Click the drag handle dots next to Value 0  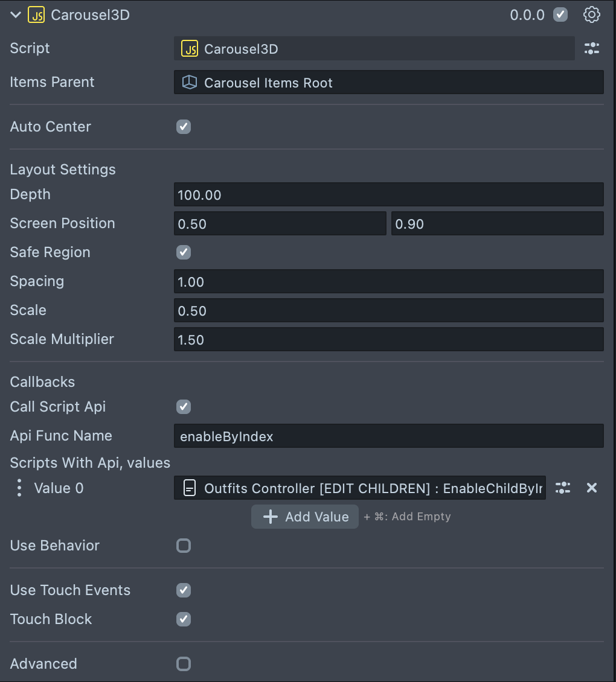(19, 488)
